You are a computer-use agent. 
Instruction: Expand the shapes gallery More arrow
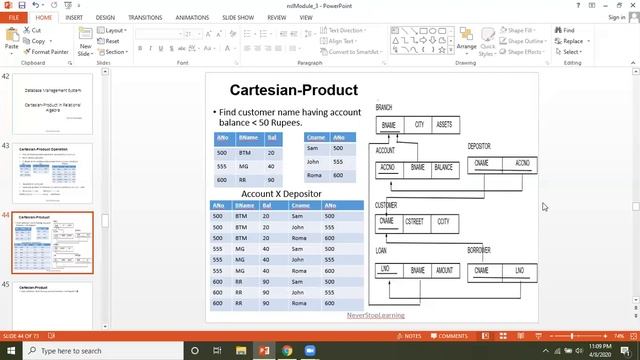click(451, 50)
